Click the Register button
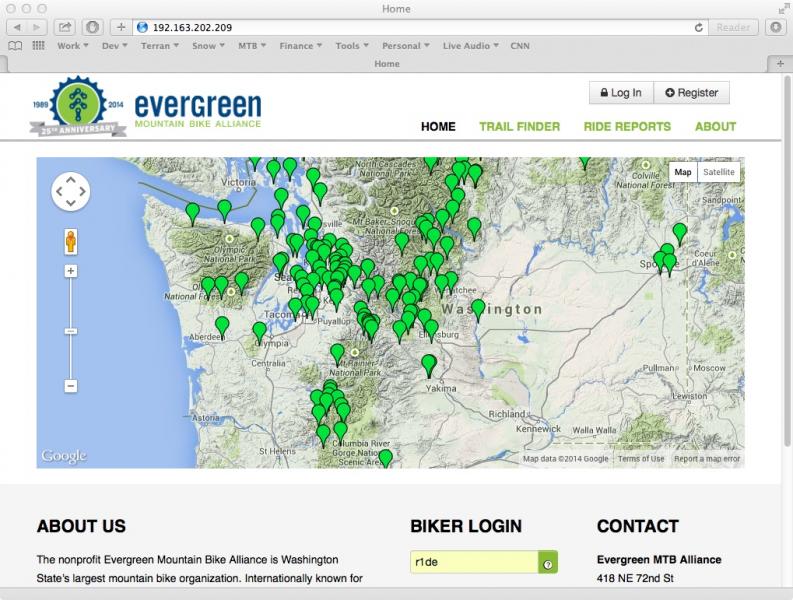Viewport: 793px width, 600px height. click(691, 93)
